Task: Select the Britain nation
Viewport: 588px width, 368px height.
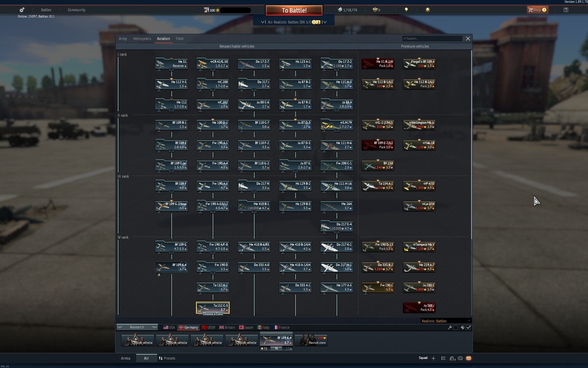Action: (227, 327)
